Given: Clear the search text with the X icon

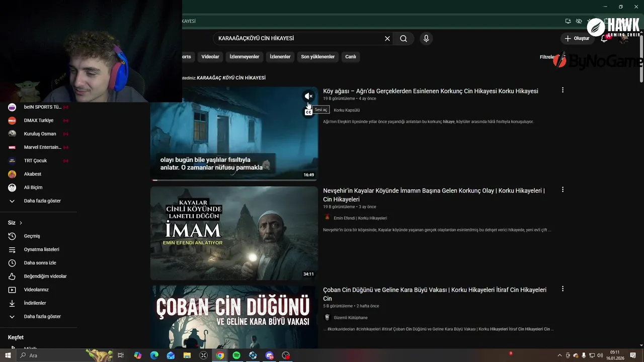Looking at the screenshot, I should point(387,39).
